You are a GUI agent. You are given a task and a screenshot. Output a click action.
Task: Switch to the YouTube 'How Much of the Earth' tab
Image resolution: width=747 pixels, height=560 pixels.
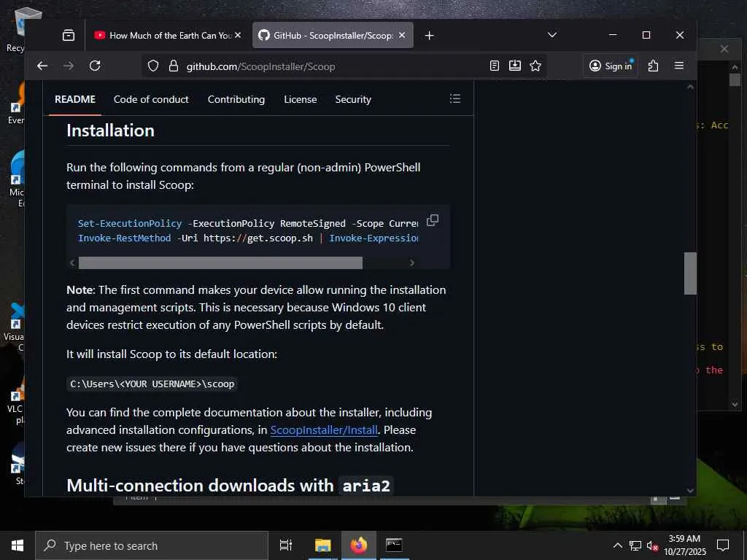(x=168, y=35)
